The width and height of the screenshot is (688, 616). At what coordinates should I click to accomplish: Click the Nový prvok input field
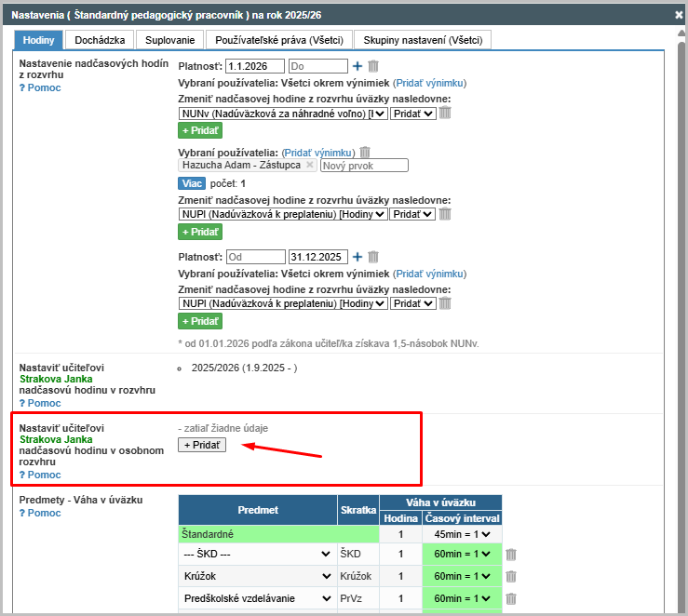coord(364,166)
